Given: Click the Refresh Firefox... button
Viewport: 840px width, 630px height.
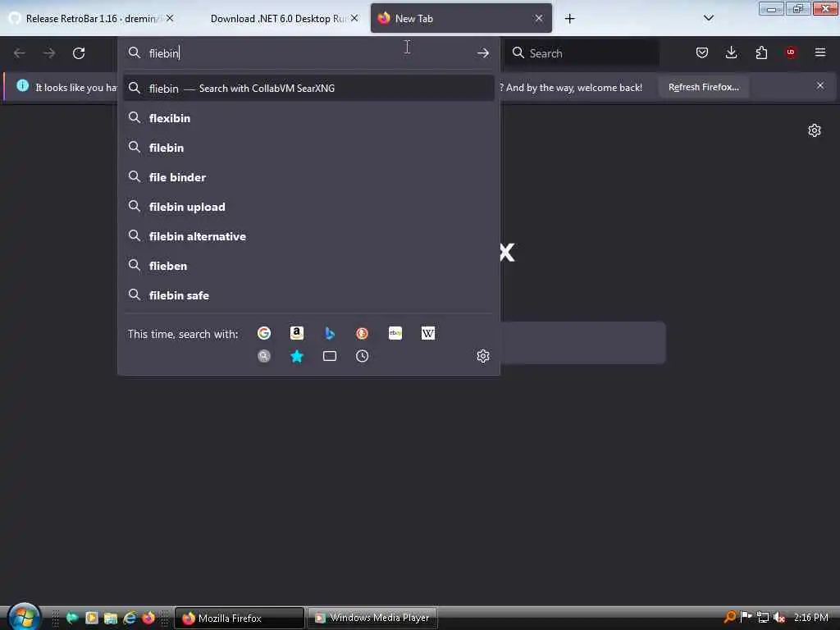Looking at the screenshot, I should point(703,87).
